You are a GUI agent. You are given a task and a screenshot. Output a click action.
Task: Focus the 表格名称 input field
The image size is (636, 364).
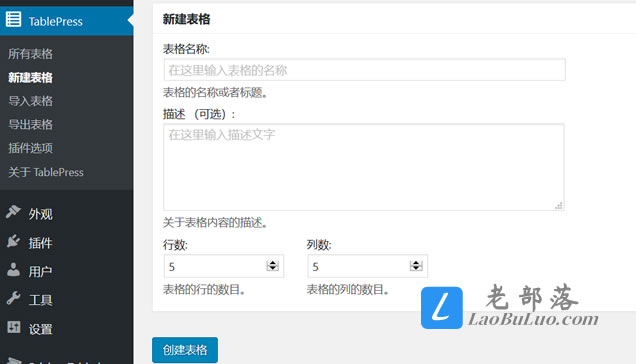pyautogui.click(x=365, y=70)
